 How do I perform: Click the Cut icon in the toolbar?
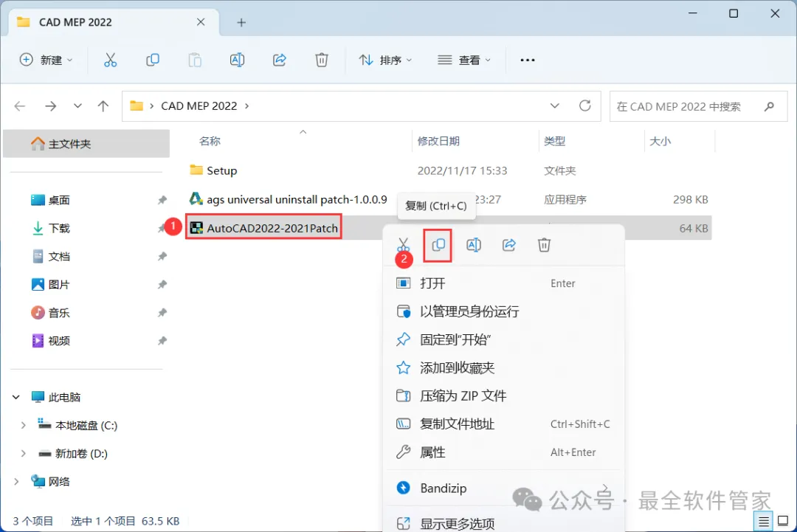click(110, 60)
